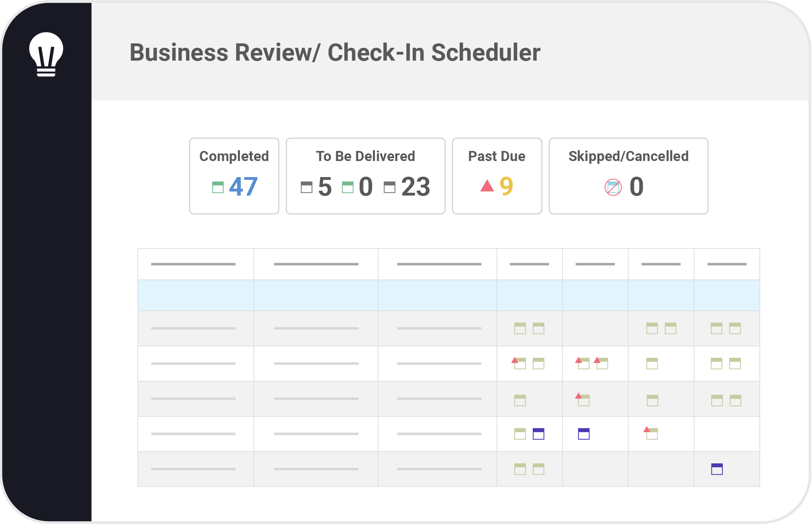812x524 pixels.
Task: Click the only past-due calendar icon in third data row
Action: pos(583,399)
